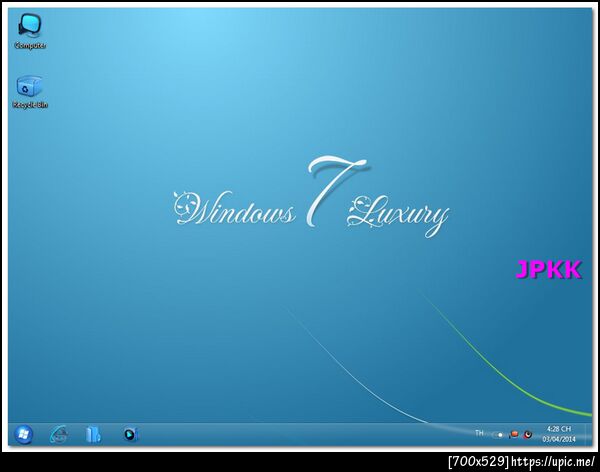The height and width of the screenshot is (472, 600).
Task: Select the Recycle Bin desktop icon
Action: tap(30, 92)
